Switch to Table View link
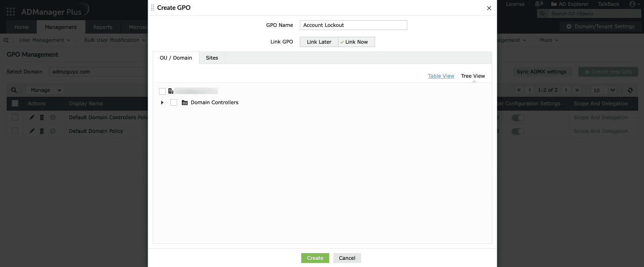The width and height of the screenshot is (644, 267). click(x=441, y=76)
